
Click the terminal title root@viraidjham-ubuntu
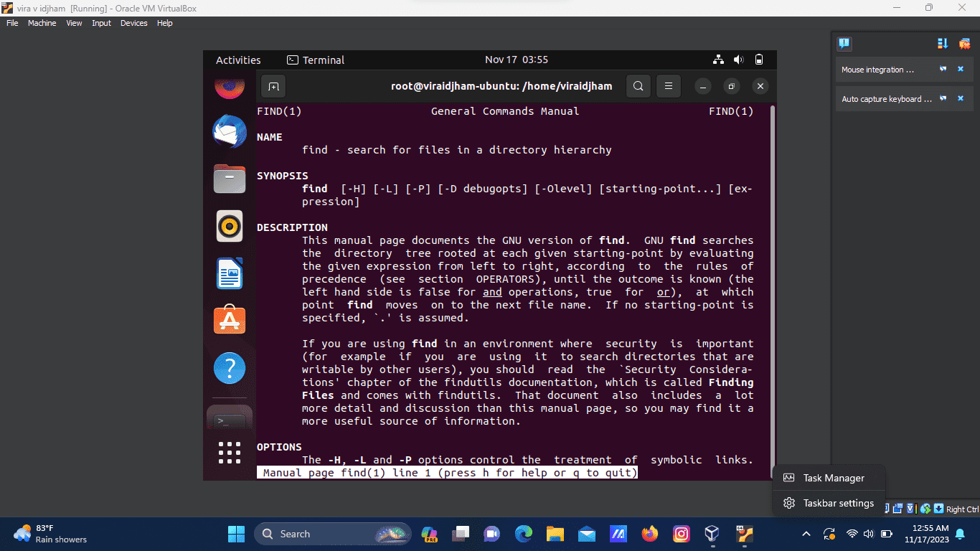[x=501, y=86]
